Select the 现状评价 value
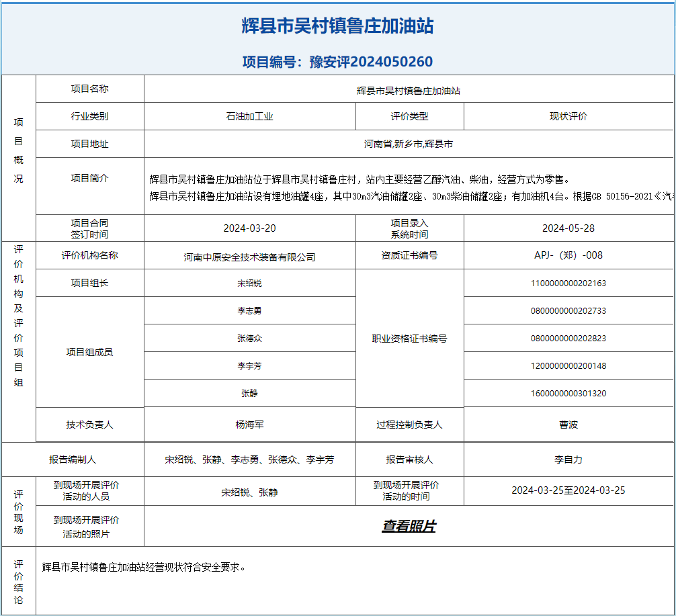Viewport: 676px width, 616px height. pyautogui.click(x=568, y=116)
